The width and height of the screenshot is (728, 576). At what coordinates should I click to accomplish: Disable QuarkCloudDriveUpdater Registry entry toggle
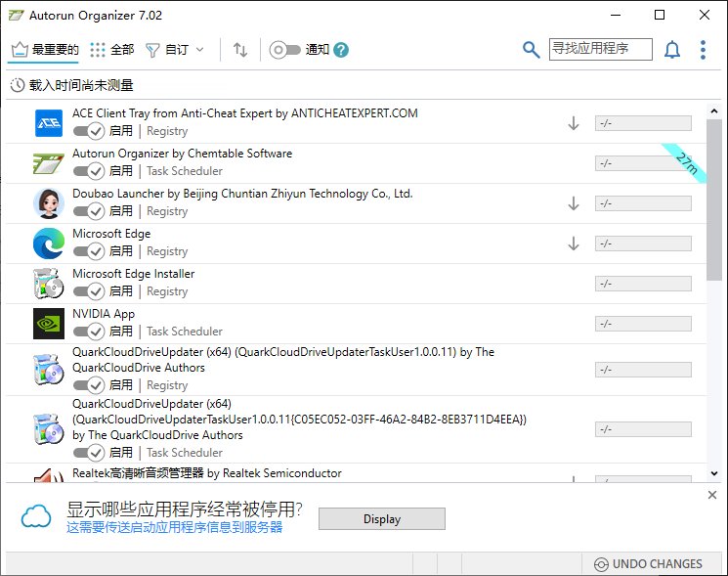point(89,385)
